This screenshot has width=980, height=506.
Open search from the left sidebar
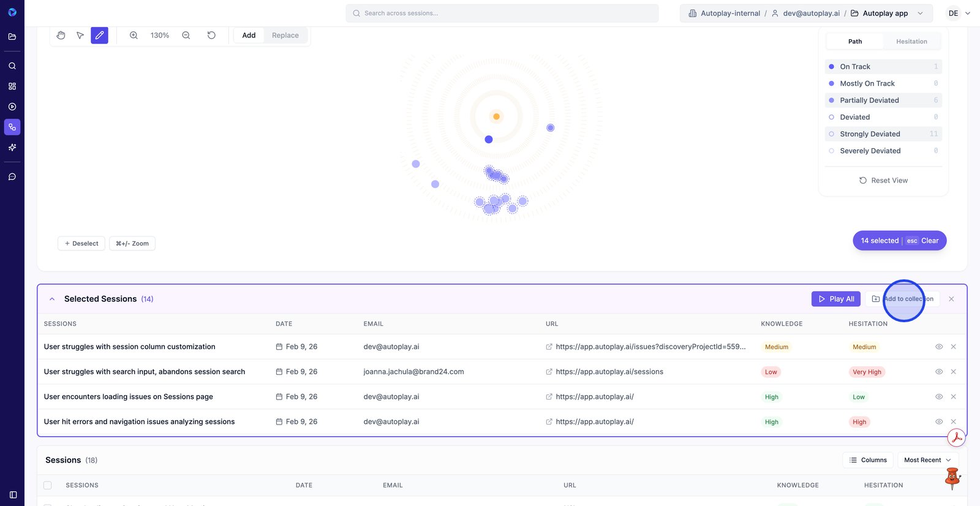pyautogui.click(x=12, y=66)
